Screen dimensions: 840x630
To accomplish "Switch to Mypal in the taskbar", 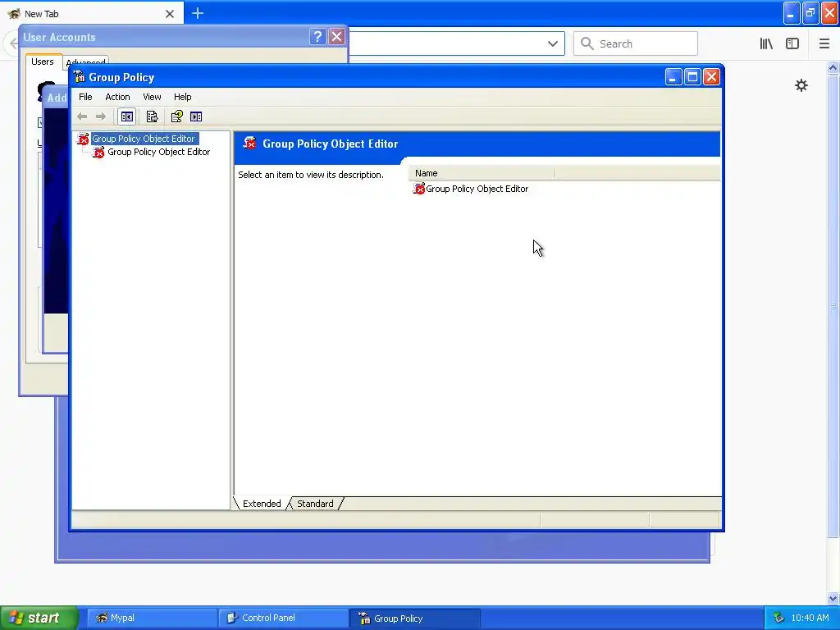I will tap(152, 618).
